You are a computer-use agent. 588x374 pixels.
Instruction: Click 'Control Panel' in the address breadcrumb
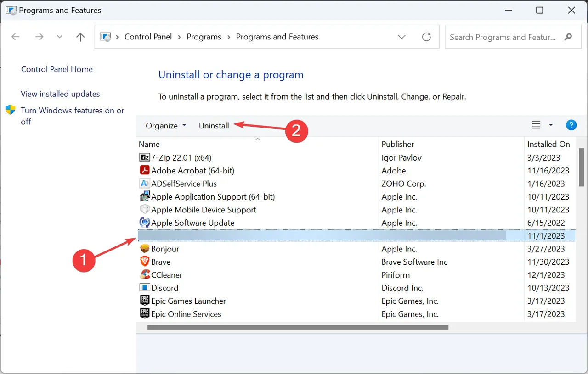[x=148, y=37]
